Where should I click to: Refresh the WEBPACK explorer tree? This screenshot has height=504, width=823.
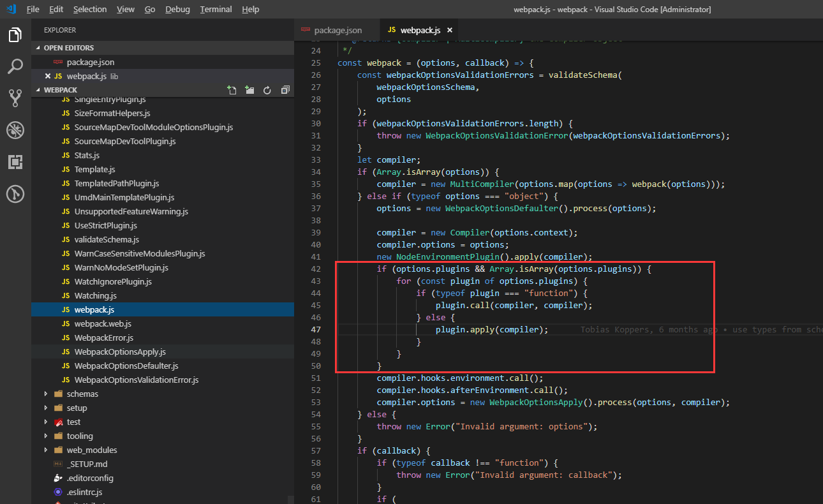click(267, 91)
